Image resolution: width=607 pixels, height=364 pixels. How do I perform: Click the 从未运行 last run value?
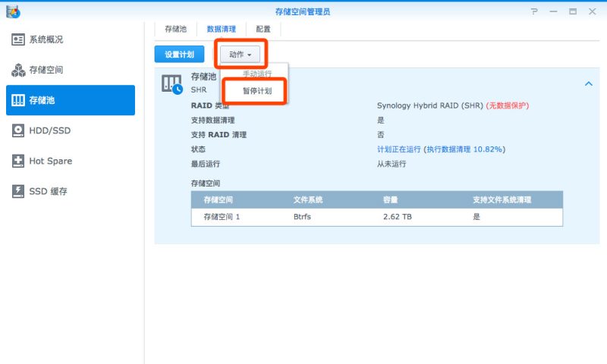(x=392, y=164)
